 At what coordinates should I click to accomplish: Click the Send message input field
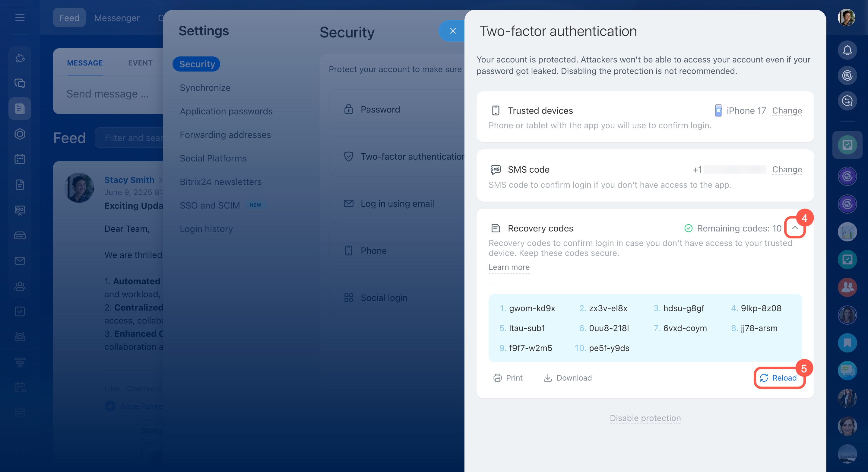107,94
